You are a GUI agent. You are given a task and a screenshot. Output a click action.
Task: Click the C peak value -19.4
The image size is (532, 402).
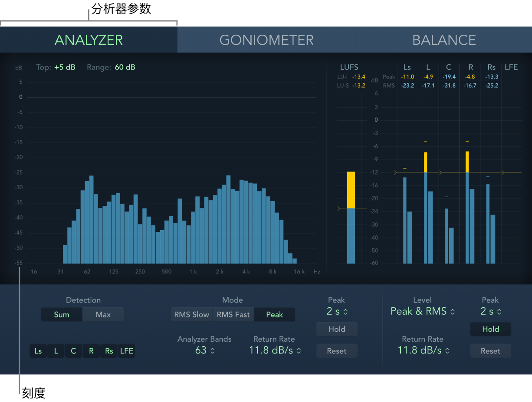tap(449, 77)
